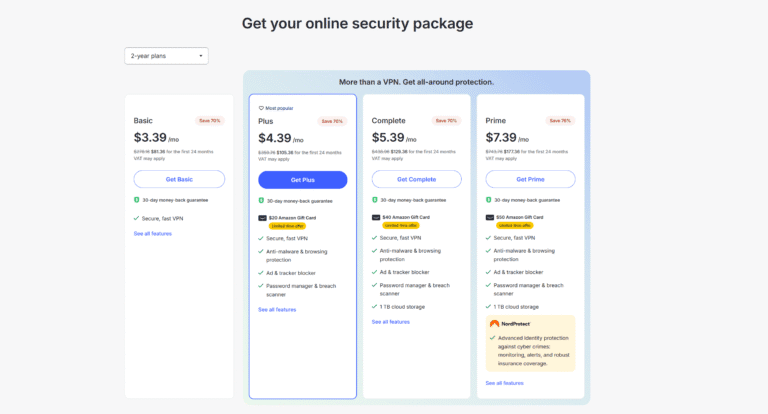Click the Limited time offer badge in Plus
The image size is (768, 414).
(x=287, y=226)
